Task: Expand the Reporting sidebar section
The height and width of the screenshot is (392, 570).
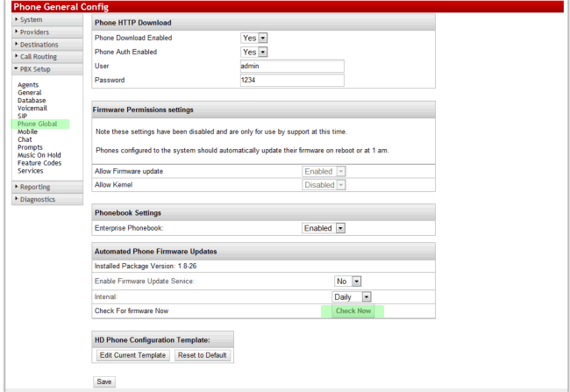Action: [47, 187]
